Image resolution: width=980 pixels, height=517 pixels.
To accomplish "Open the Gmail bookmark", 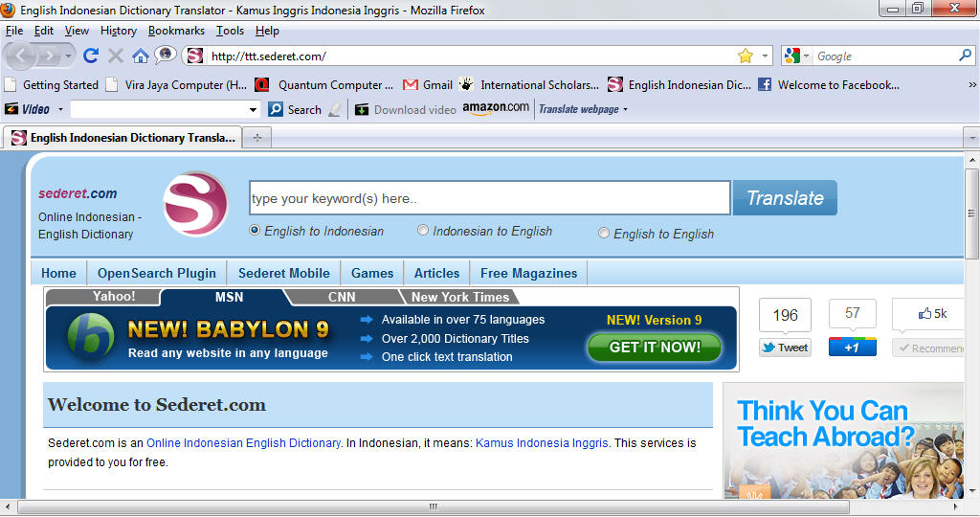I will 428,84.
